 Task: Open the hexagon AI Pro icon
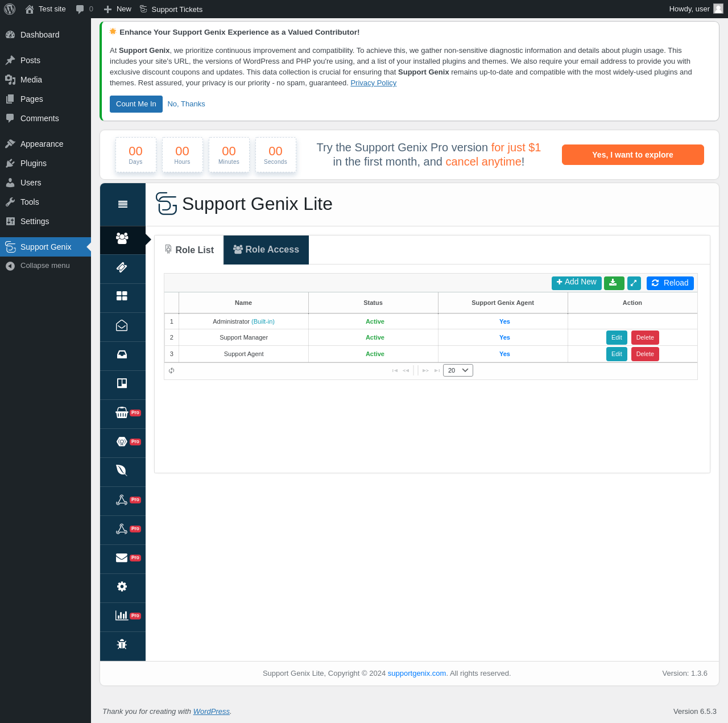click(x=122, y=441)
